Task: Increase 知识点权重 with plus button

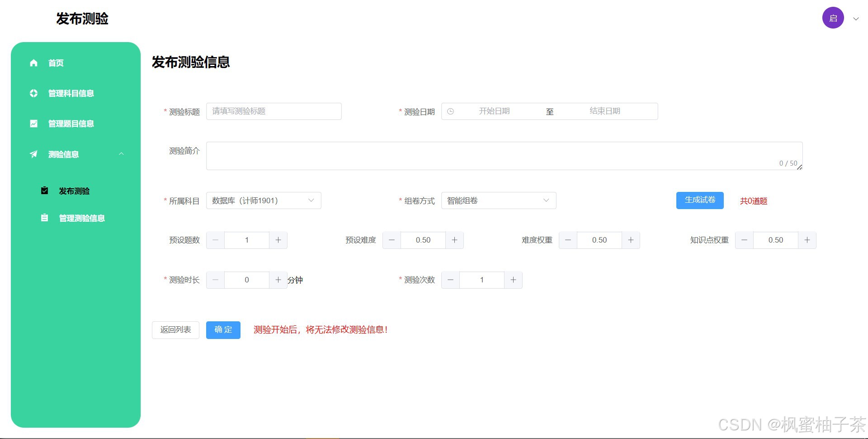Action: pos(807,240)
